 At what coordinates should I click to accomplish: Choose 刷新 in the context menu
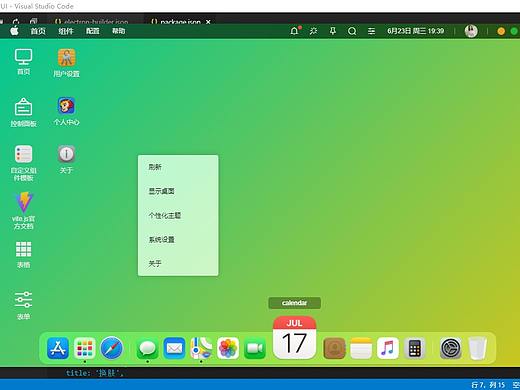point(178,167)
